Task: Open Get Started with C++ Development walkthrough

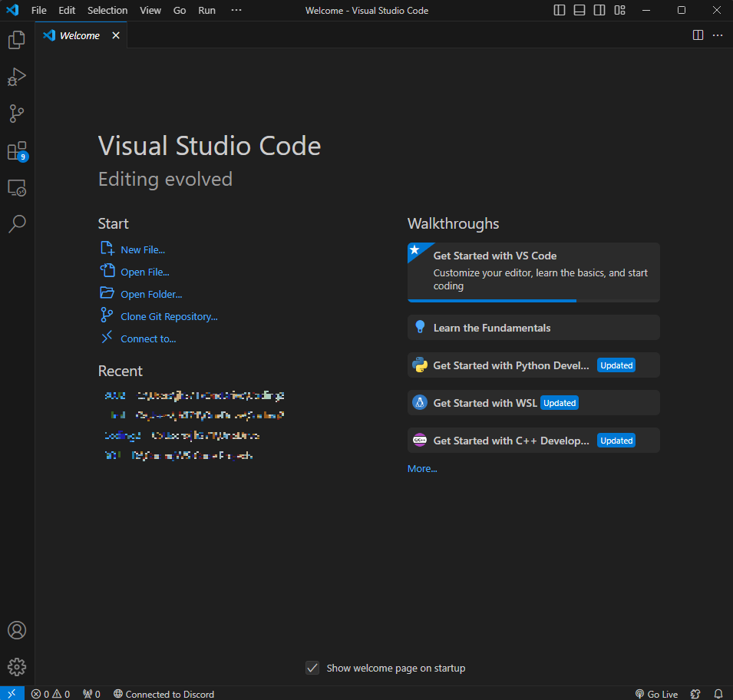Action: pyautogui.click(x=533, y=441)
